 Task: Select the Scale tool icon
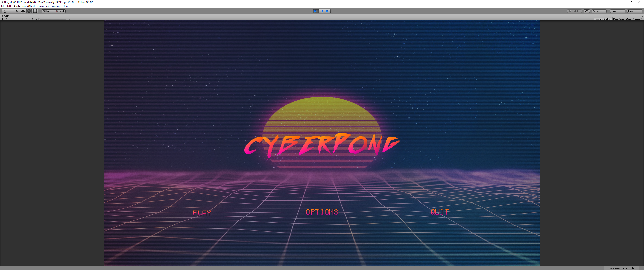[x=23, y=11]
